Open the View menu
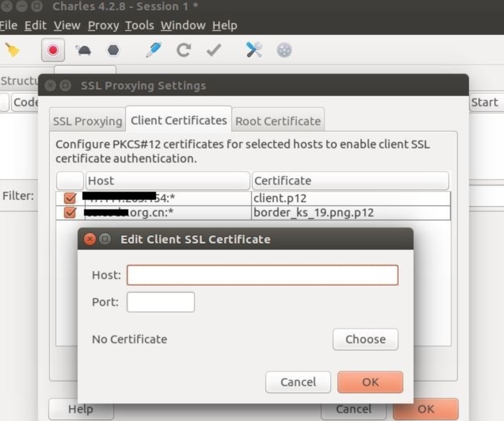This screenshot has width=504, height=421. click(x=67, y=25)
